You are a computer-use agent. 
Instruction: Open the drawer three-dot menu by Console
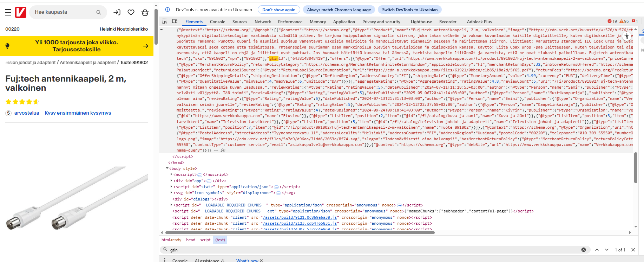click(x=165, y=260)
